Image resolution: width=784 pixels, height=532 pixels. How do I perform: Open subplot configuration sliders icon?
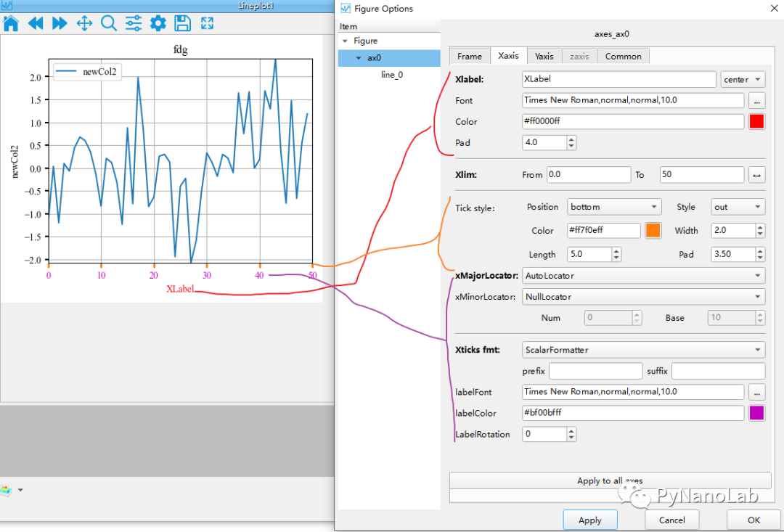[133, 23]
